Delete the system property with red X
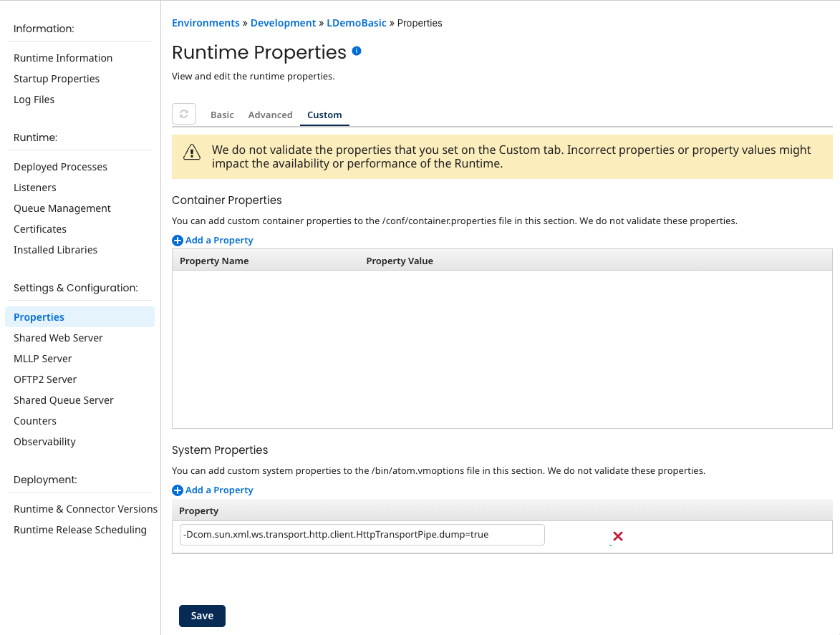Image resolution: width=840 pixels, height=635 pixels. click(x=617, y=536)
